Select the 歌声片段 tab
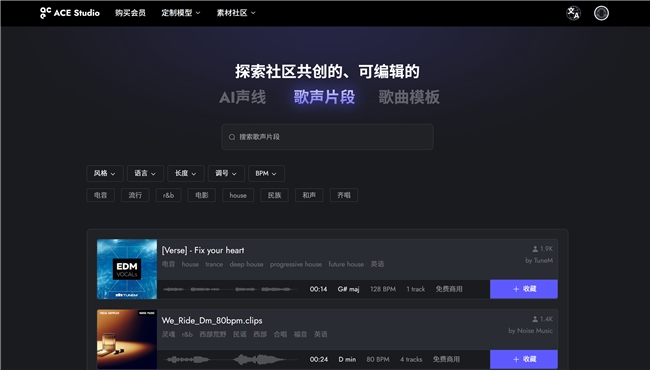This screenshot has height=370, width=650. [x=324, y=97]
